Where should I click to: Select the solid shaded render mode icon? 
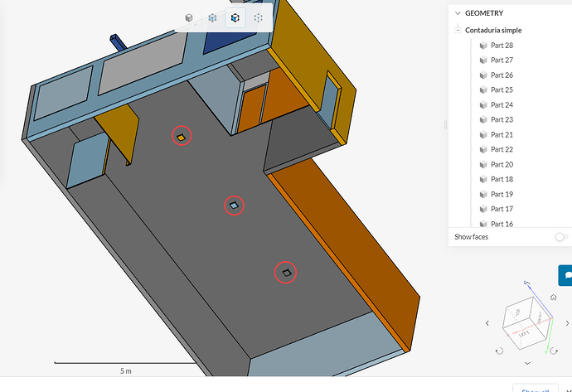pyautogui.click(x=189, y=17)
